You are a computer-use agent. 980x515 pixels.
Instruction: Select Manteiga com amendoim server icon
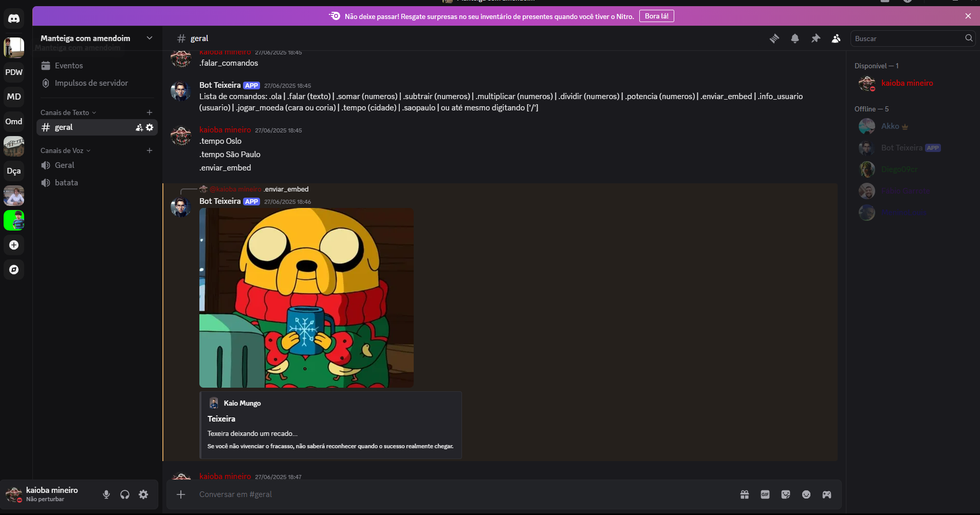click(x=14, y=48)
